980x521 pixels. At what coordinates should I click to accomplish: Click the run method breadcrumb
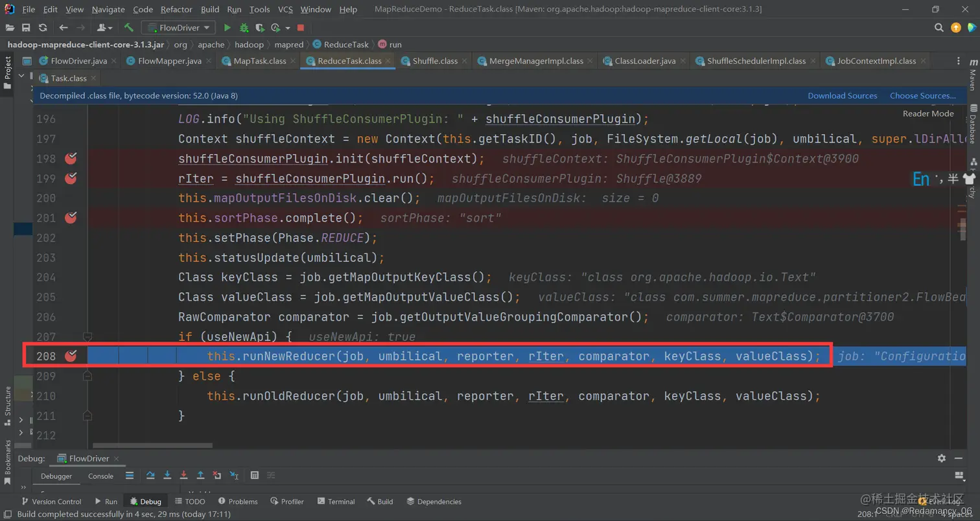point(390,45)
